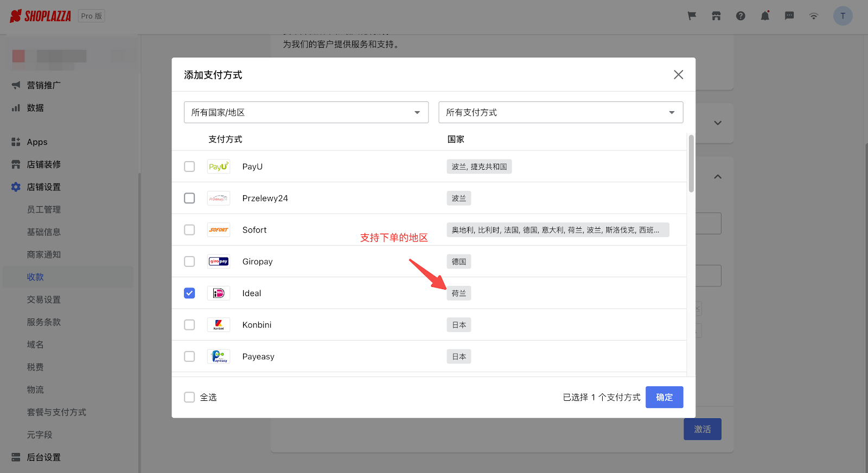Screen dimensions: 868x473
Task: Click the 德国 tag for Giropay
Action: pyautogui.click(x=459, y=261)
